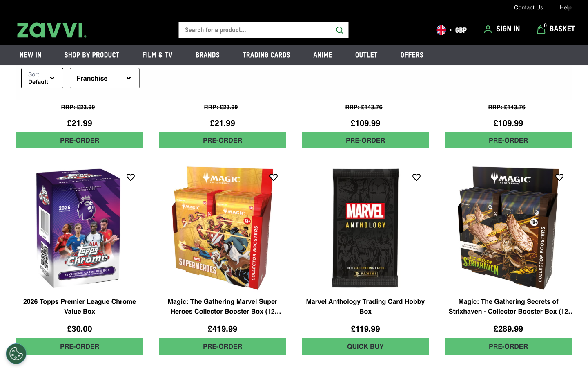Image resolution: width=588 pixels, height=368 pixels.
Task: Open the Sort dropdown
Action: pos(42,78)
